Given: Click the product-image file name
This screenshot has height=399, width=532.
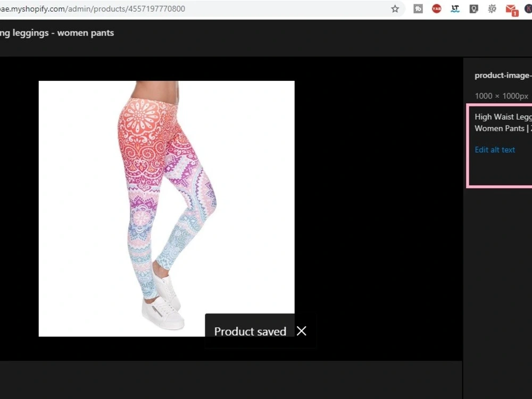Looking at the screenshot, I should tap(503, 76).
